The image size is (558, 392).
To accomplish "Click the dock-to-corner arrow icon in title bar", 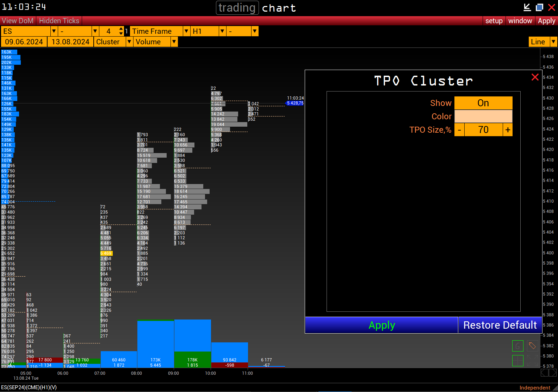I will 527,7.
